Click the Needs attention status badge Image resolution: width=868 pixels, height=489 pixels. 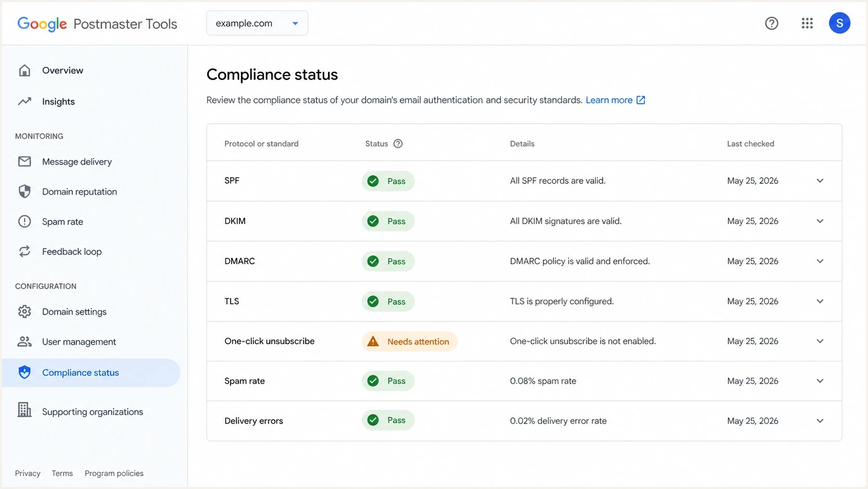click(410, 341)
